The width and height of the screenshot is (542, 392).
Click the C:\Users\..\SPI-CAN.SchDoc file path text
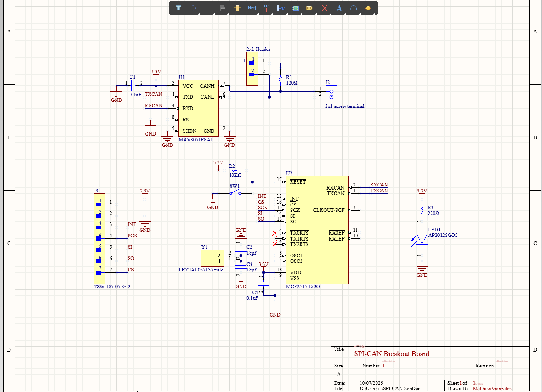coord(390,388)
